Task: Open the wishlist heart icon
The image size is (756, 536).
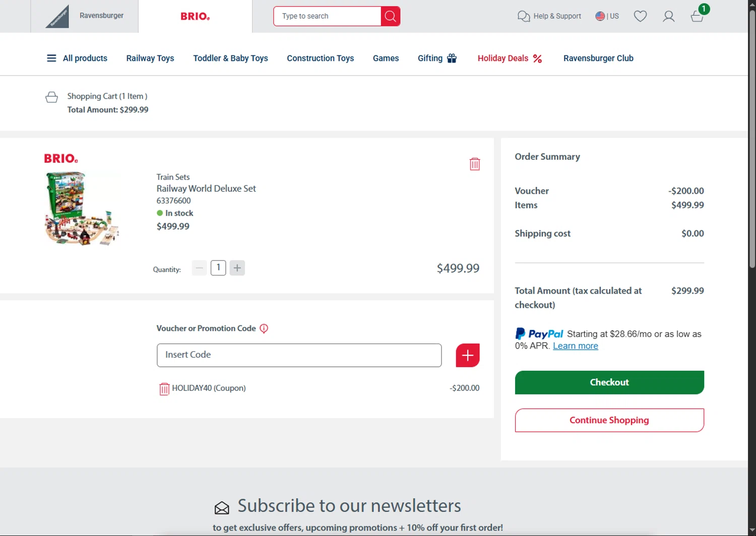Action: coord(640,16)
